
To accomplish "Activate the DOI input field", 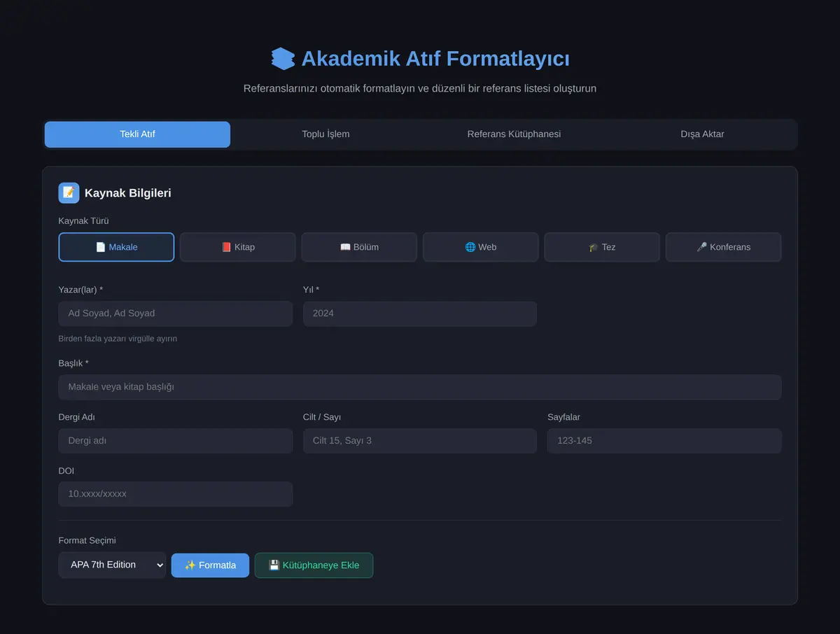I will (176, 494).
